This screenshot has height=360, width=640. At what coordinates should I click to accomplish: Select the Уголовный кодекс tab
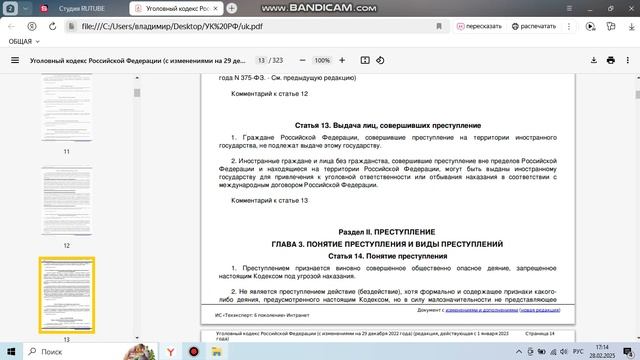(176, 8)
